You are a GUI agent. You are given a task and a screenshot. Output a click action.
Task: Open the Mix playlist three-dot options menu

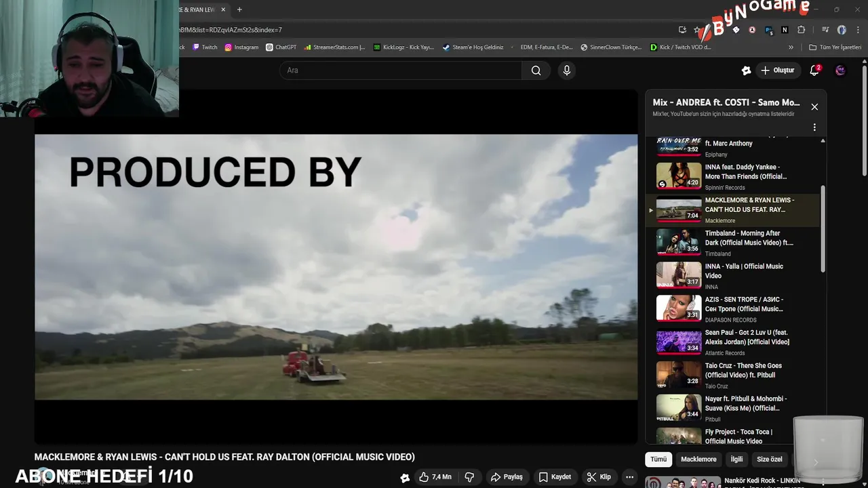coord(814,127)
